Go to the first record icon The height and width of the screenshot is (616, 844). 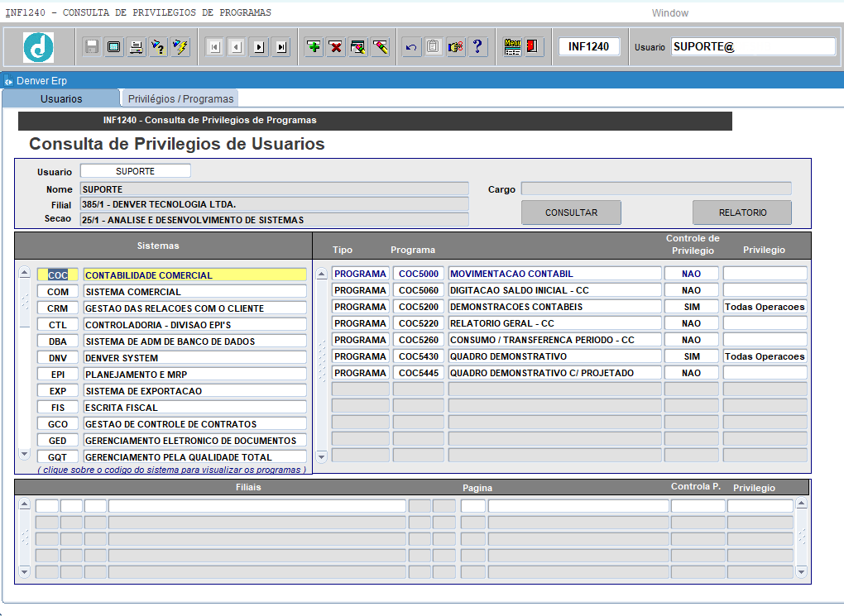click(x=214, y=47)
